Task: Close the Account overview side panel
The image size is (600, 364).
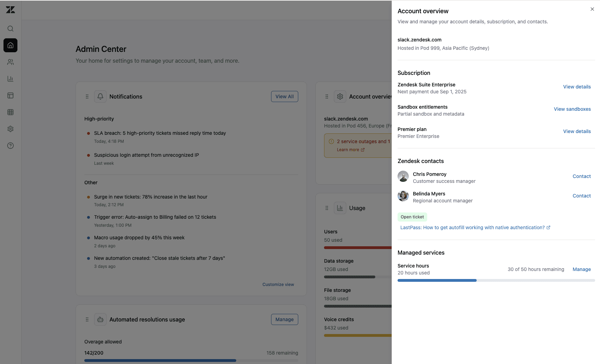Action: pos(592,9)
